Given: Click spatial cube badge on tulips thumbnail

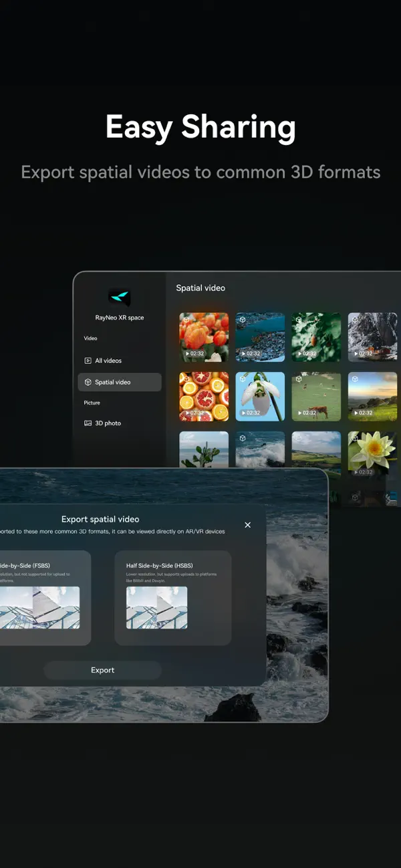Looking at the screenshot, I should click(x=186, y=320).
